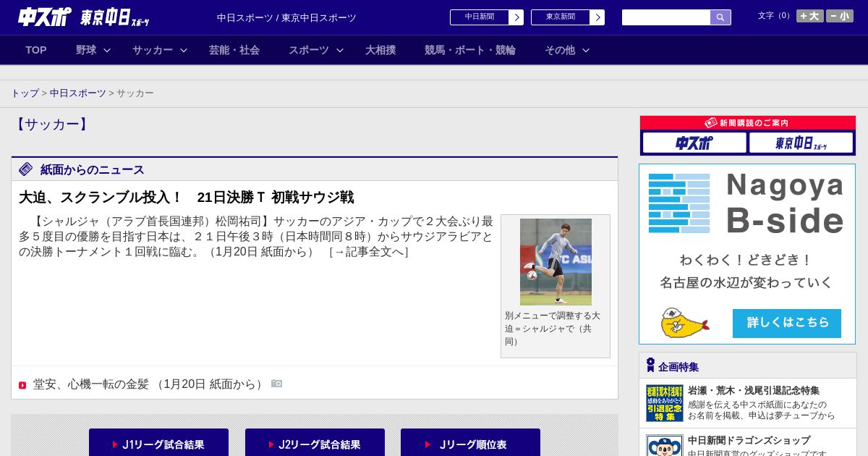Increase text size with the +大 button
Viewport: 868px width, 456px height.
point(809,16)
